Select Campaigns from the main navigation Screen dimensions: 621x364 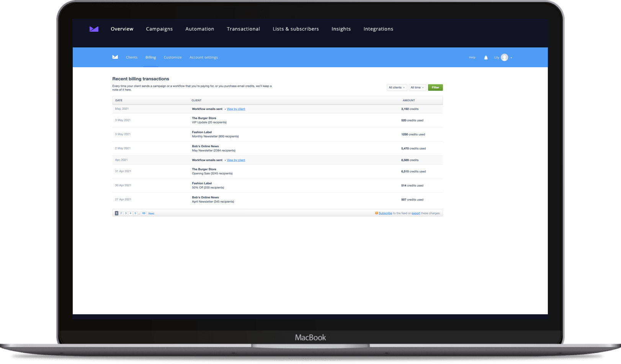click(x=159, y=29)
